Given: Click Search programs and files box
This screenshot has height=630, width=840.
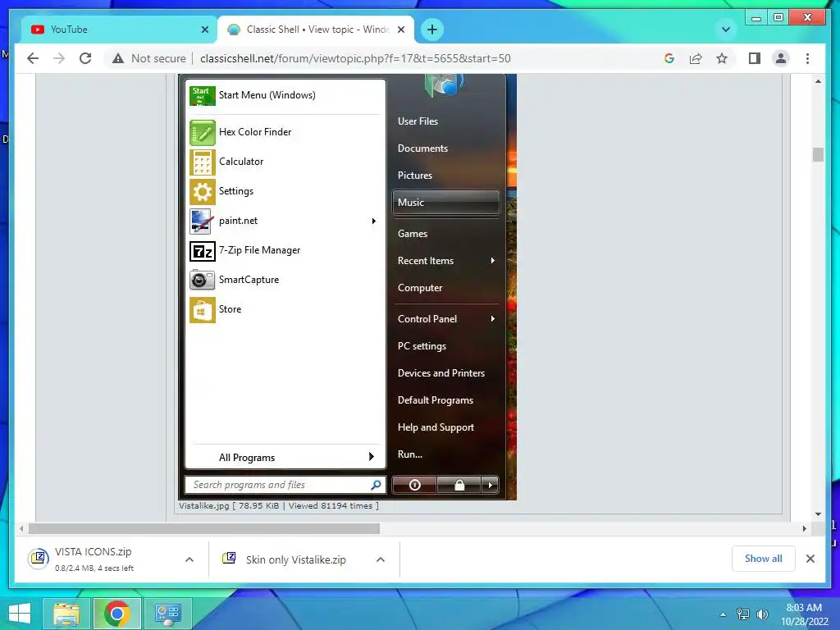Looking at the screenshot, I should pos(285,485).
